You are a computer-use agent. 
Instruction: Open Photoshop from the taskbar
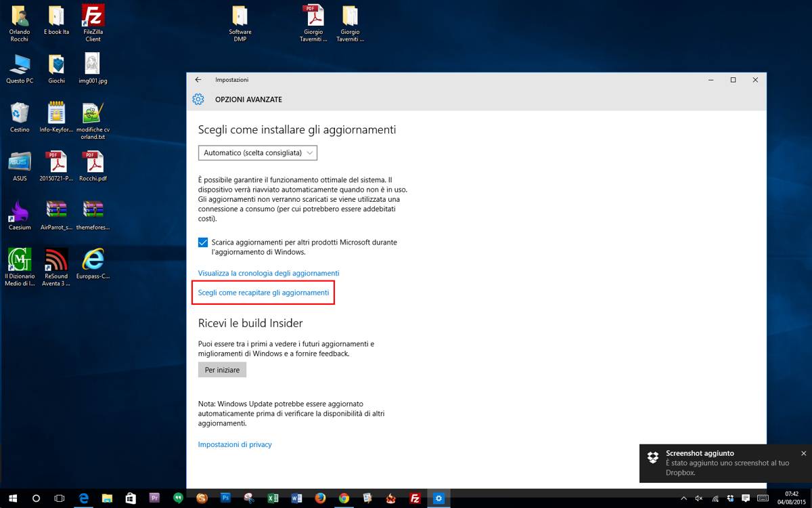(x=224, y=499)
